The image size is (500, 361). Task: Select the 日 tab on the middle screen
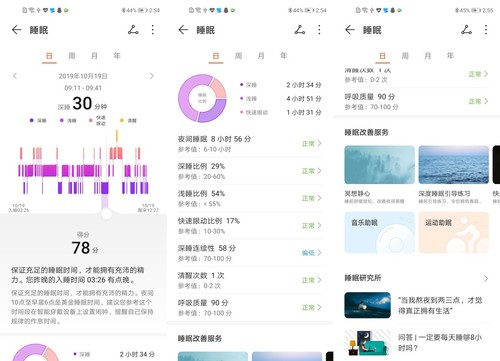click(x=216, y=56)
